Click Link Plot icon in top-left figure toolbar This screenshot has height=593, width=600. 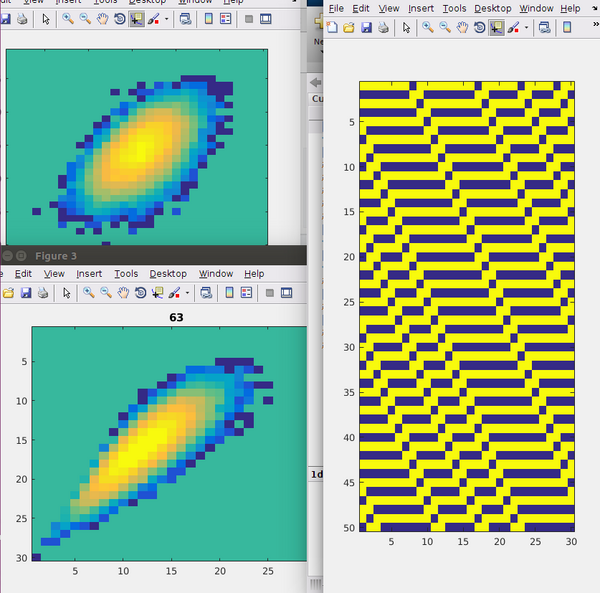coord(185,19)
